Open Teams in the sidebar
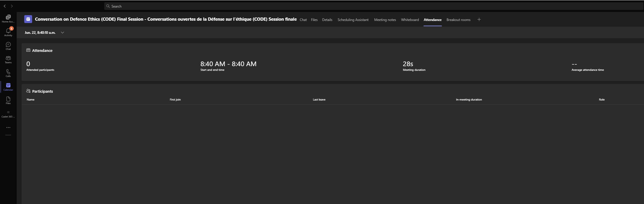The width and height of the screenshot is (644, 204). (8, 59)
